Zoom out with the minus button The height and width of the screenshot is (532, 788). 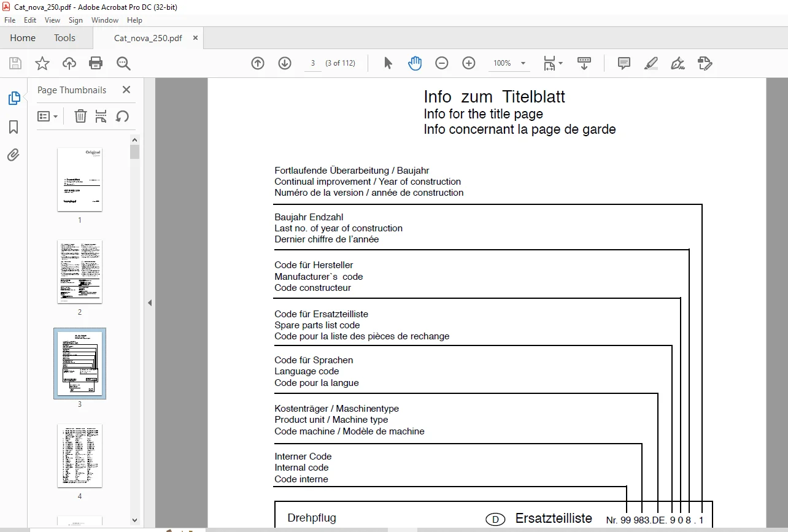(442, 63)
